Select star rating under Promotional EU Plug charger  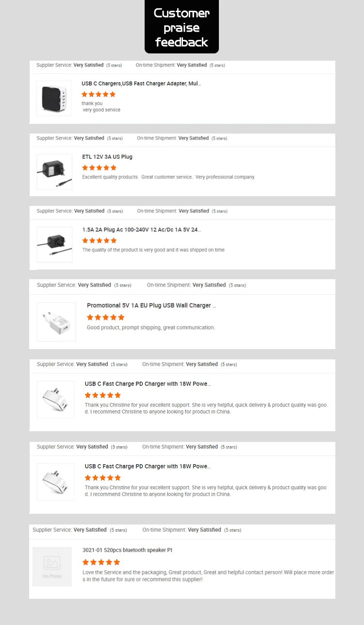point(106,317)
